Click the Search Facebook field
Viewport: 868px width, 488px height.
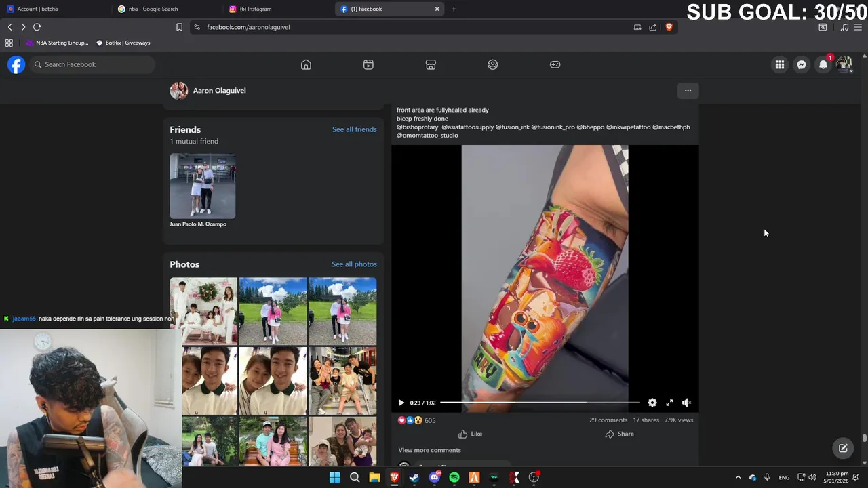(92, 64)
